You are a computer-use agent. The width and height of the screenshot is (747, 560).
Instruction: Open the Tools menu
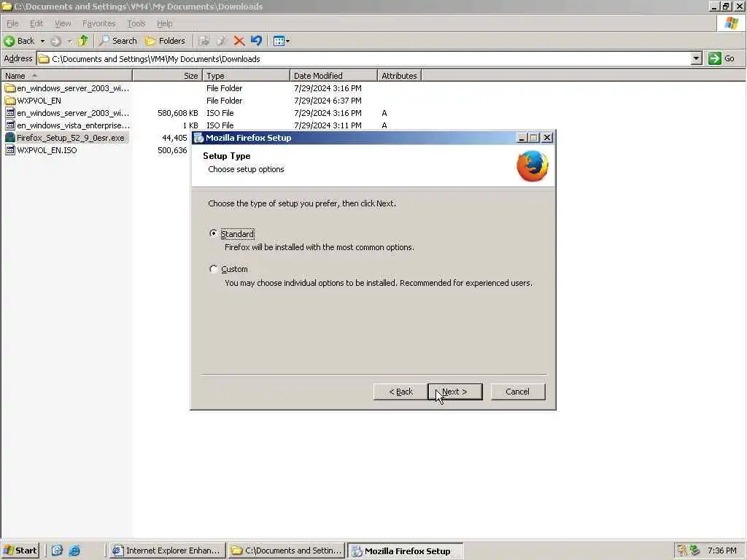136,23
